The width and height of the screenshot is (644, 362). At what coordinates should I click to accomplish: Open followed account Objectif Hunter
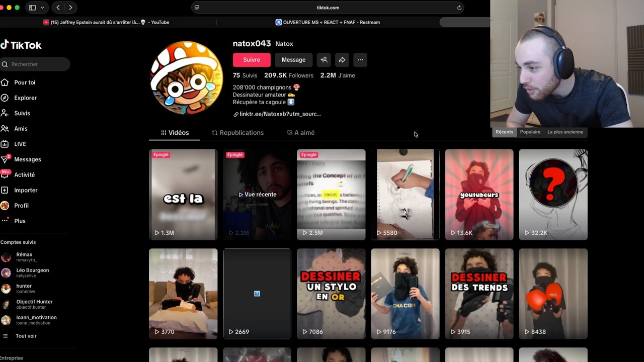tap(34, 304)
